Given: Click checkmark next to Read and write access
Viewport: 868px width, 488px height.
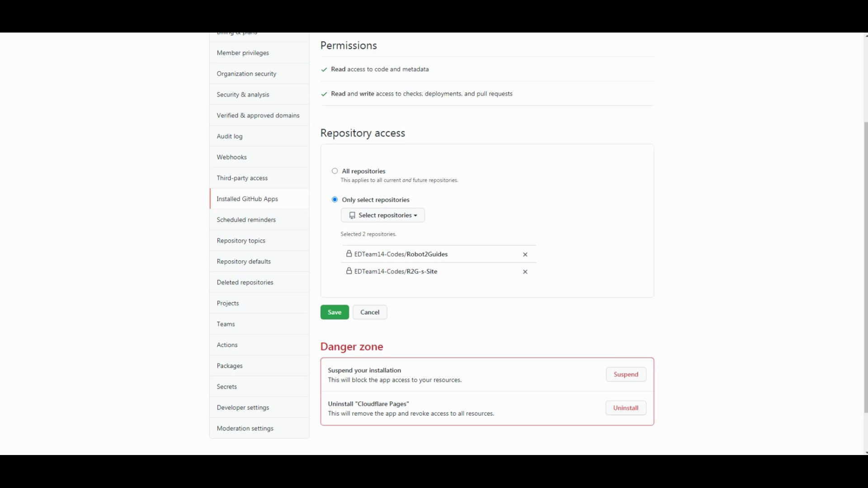Looking at the screenshot, I should [x=324, y=94].
